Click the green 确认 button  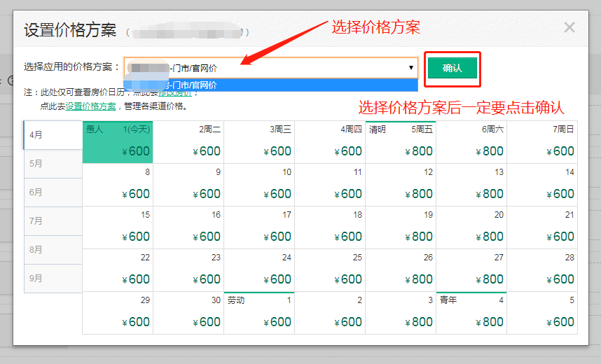[x=452, y=68]
